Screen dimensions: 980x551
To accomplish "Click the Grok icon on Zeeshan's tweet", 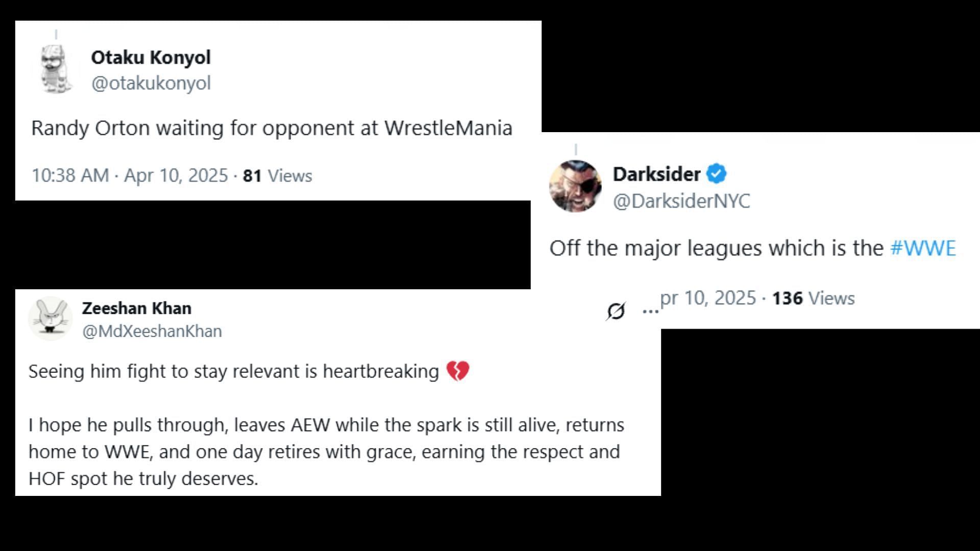I will [616, 311].
